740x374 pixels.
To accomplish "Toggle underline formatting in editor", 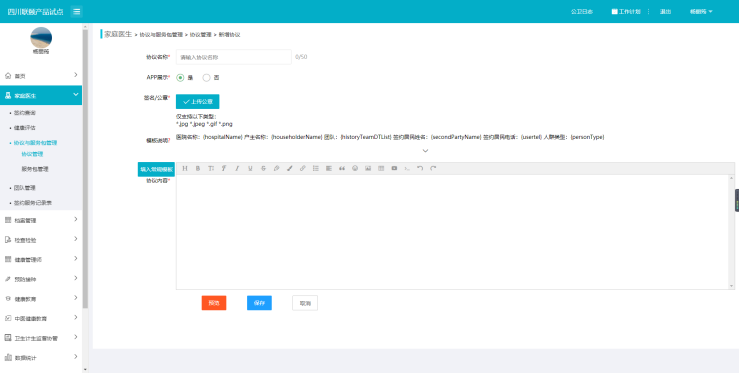I will click(250, 169).
